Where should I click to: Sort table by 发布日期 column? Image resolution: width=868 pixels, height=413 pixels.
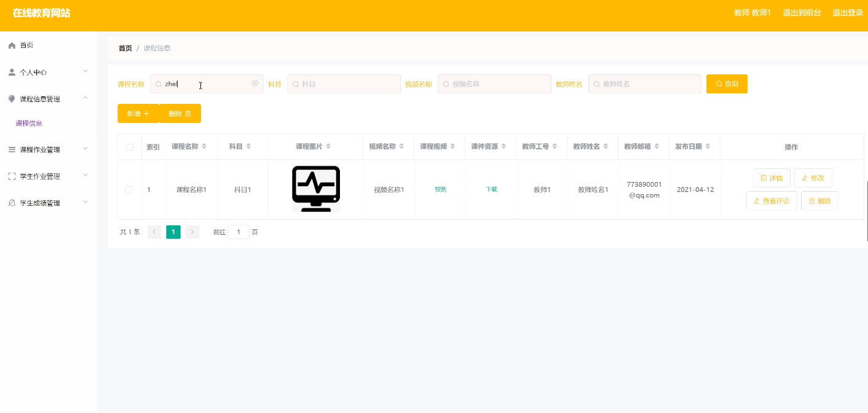pos(708,147)
